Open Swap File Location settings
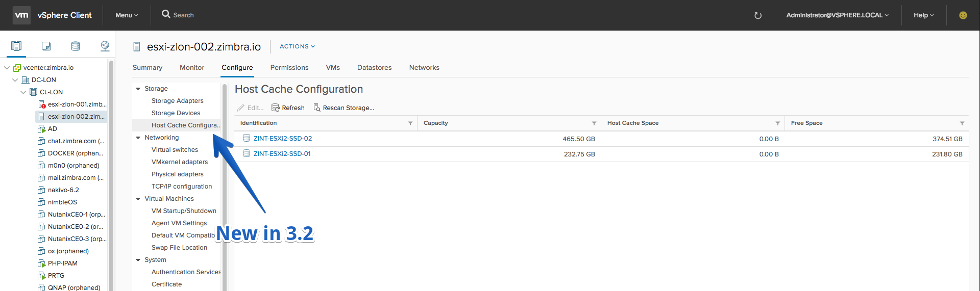The width and height of the screenshot is (980, 291). [x=179, y=248]
